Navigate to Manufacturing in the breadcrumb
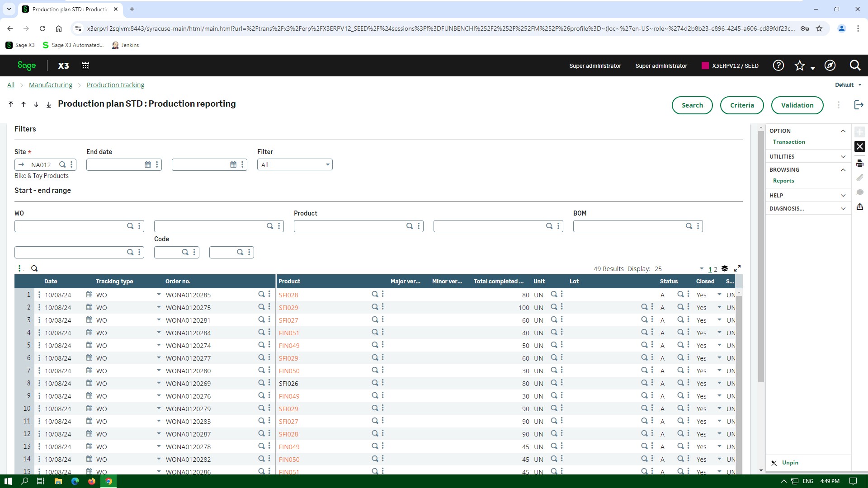Viewport: 868px width, 488px height. 50,84
